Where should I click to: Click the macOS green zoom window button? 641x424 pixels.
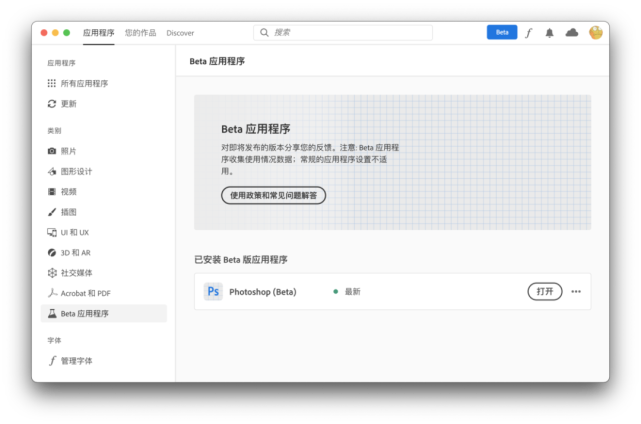(67, 33)
